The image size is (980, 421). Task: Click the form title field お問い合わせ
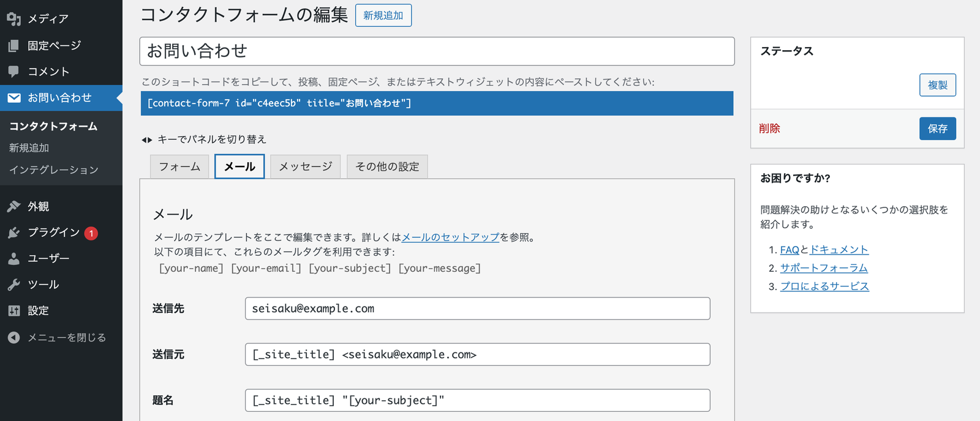point(437,51)
